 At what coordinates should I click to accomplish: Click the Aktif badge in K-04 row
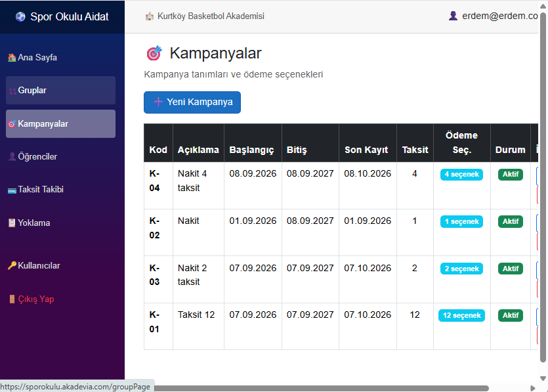511,174
